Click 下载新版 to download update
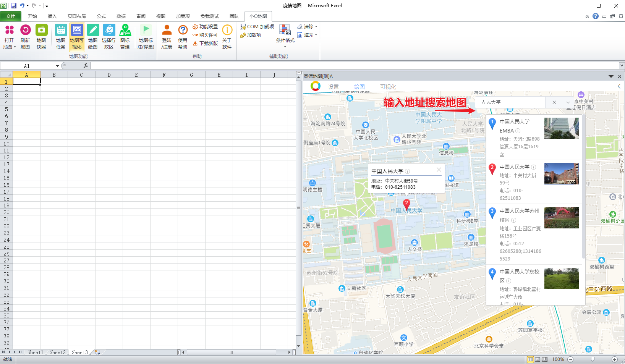The image size is (625, 364). coord(205,44)
